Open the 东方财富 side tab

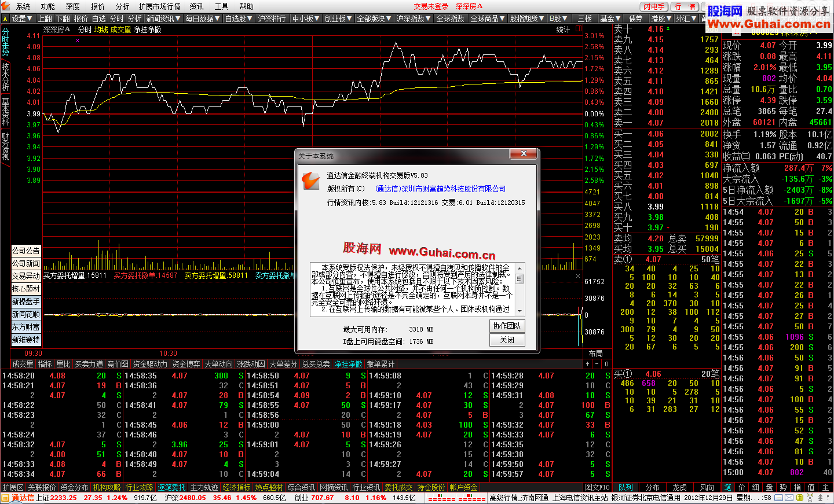pos(26,327)
